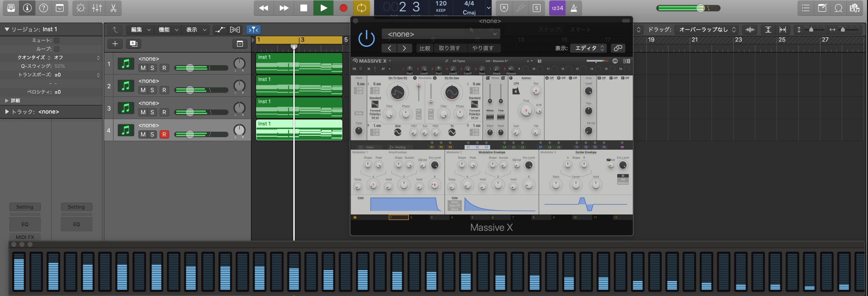Click the red Record button

343,8
